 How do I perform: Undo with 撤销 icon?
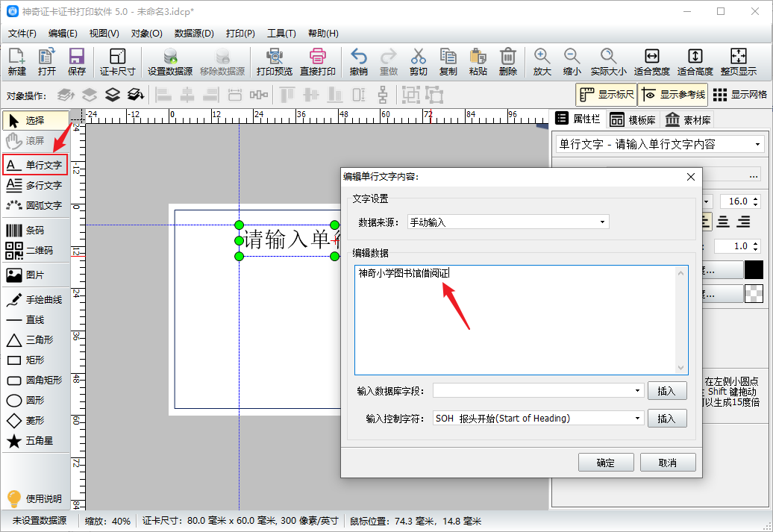(x=358, y=62)
